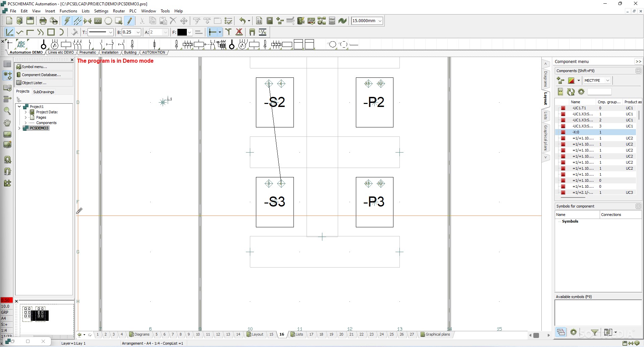Click the Move cross-arrows icon
The image size is (644, 347).
(x=184, y=21)
